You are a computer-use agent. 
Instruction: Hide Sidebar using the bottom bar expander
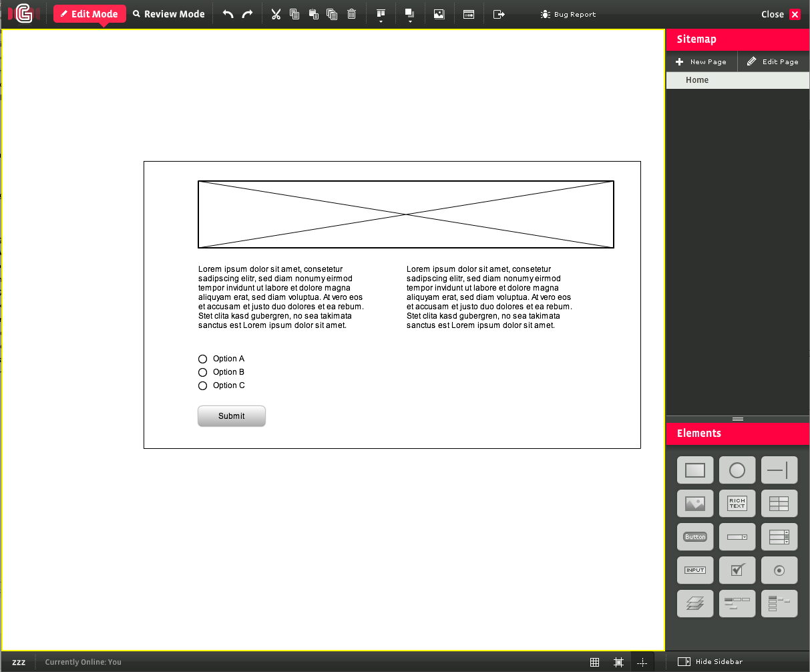[711, 662]
